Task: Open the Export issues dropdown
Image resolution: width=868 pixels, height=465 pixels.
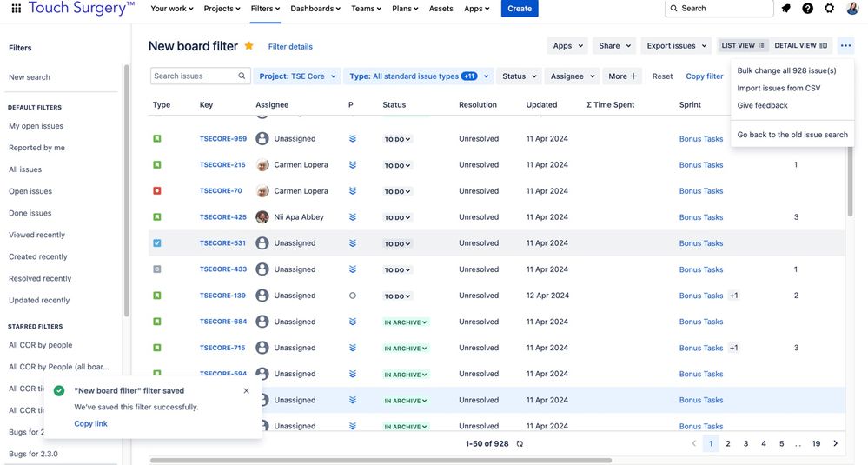Action: [676, 46]
